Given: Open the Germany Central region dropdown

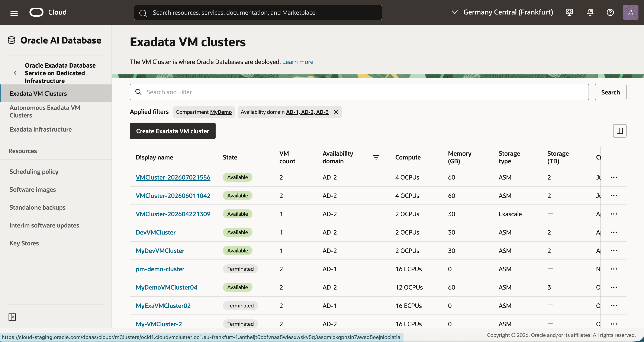Looking at the screenshot, I should tap(502, 12).
